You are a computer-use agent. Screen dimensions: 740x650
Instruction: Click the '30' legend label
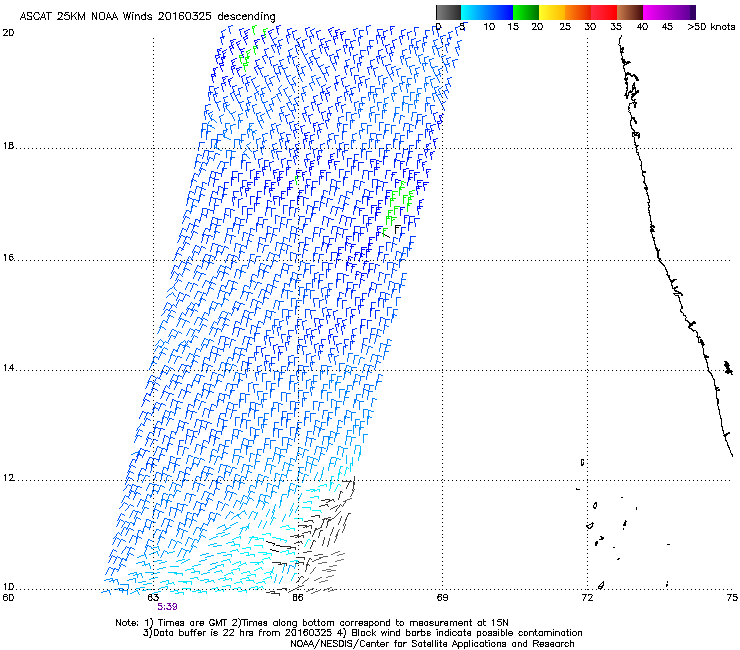point(590,27)
